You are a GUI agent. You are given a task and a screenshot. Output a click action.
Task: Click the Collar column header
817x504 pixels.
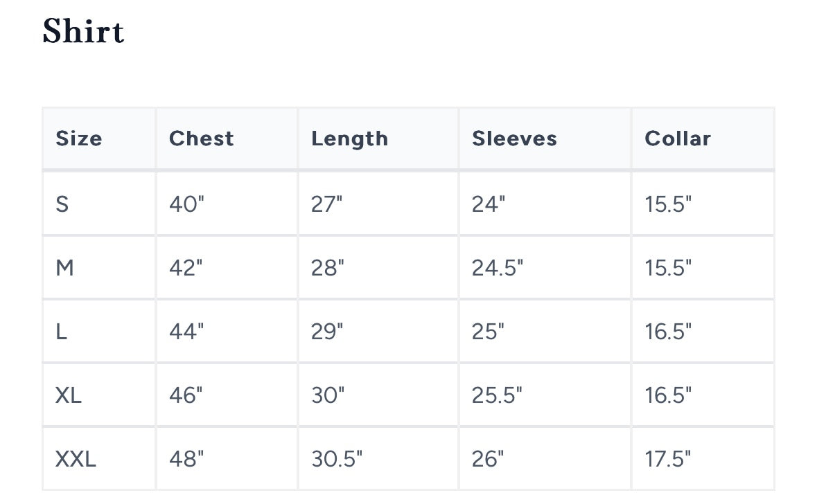(x=678, y=138)
